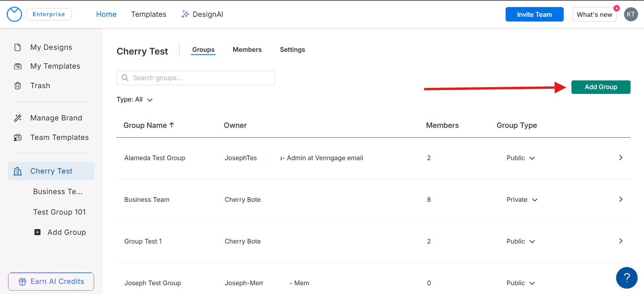
Task: Click the Owner column header
Action: tap(235, 125)
